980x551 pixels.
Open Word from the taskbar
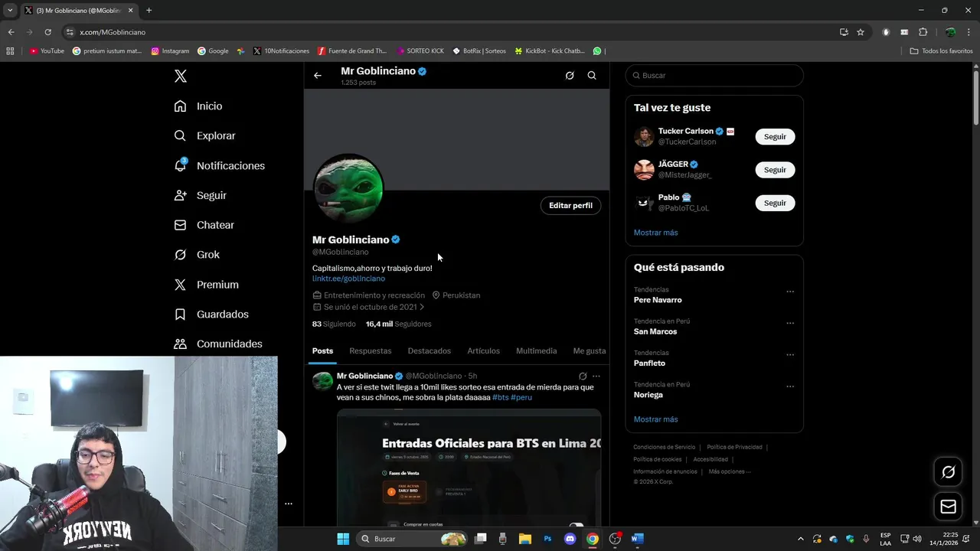[637, 539]
